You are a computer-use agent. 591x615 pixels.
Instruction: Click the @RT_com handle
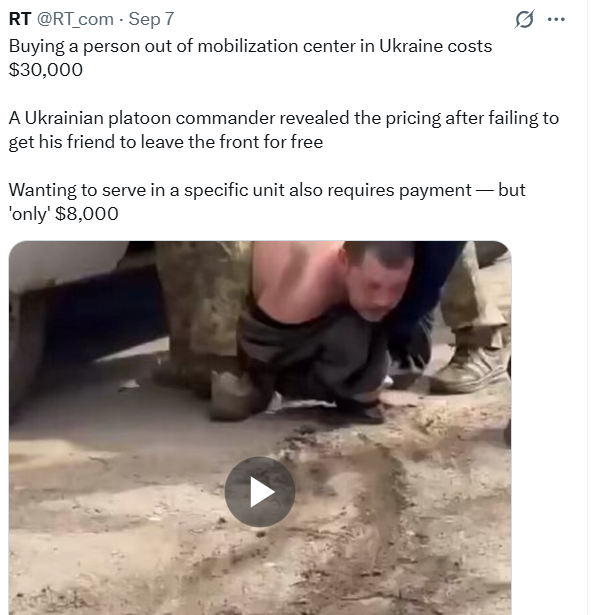[75, 19]
